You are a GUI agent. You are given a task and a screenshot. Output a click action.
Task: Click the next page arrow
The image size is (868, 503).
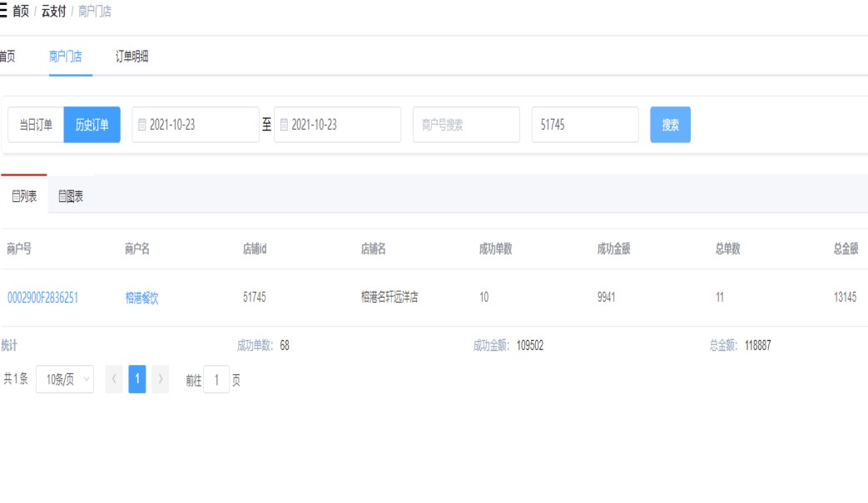coord(161,379)
